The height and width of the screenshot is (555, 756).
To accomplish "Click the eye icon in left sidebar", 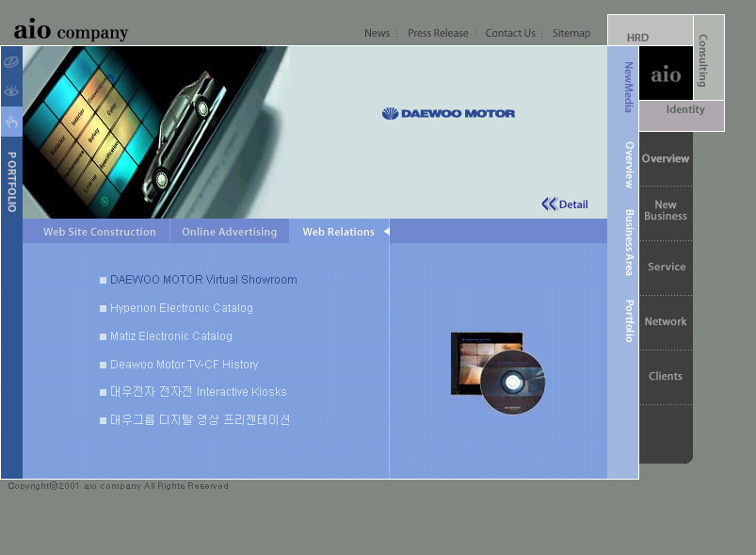I will [11, 90].
